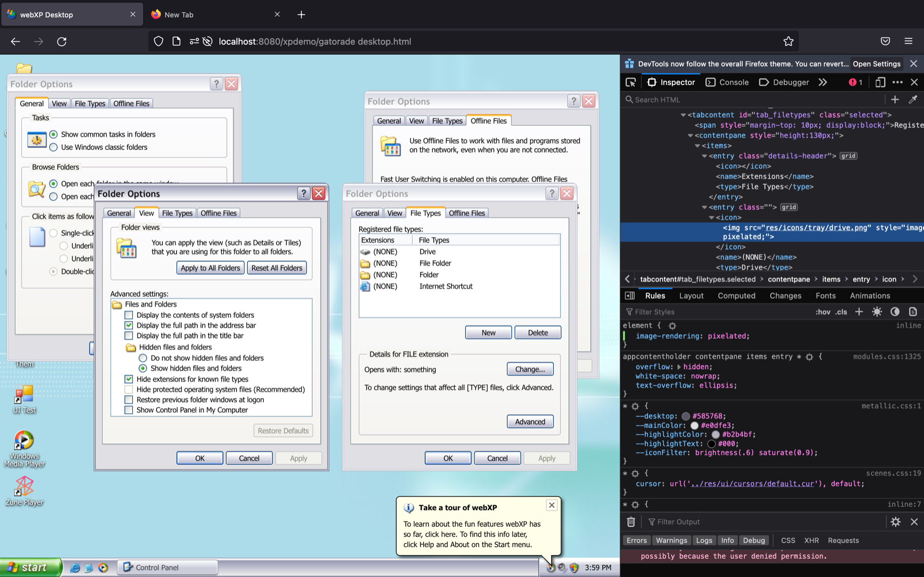Screen dimensions: 924x577
Task: Toggle responsive design mode icon
Action: pyautogui.click(x=880, y=82)
